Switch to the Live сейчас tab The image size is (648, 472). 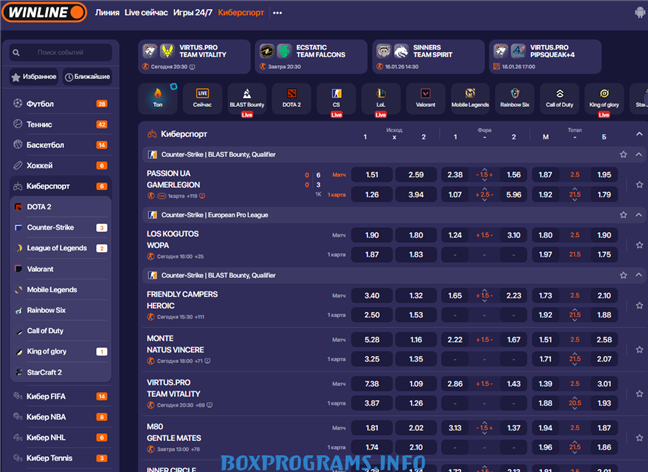144,13
